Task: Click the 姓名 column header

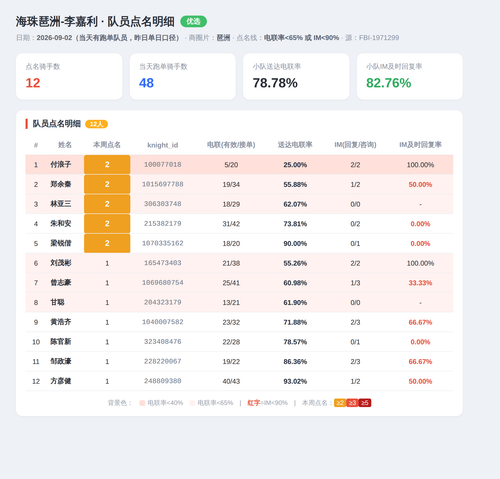Action: pyautogui.click(x=65, y=145)
